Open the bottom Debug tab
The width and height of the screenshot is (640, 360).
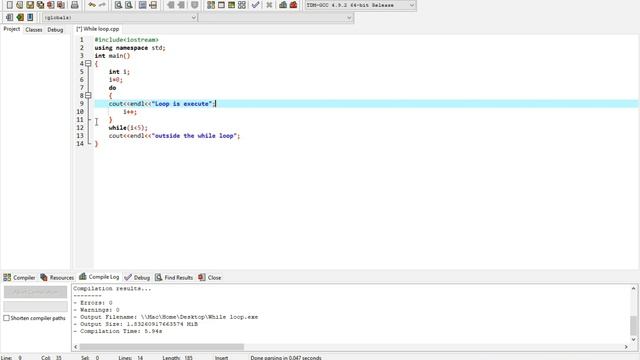pyautogui.click(x=137, y=277)
